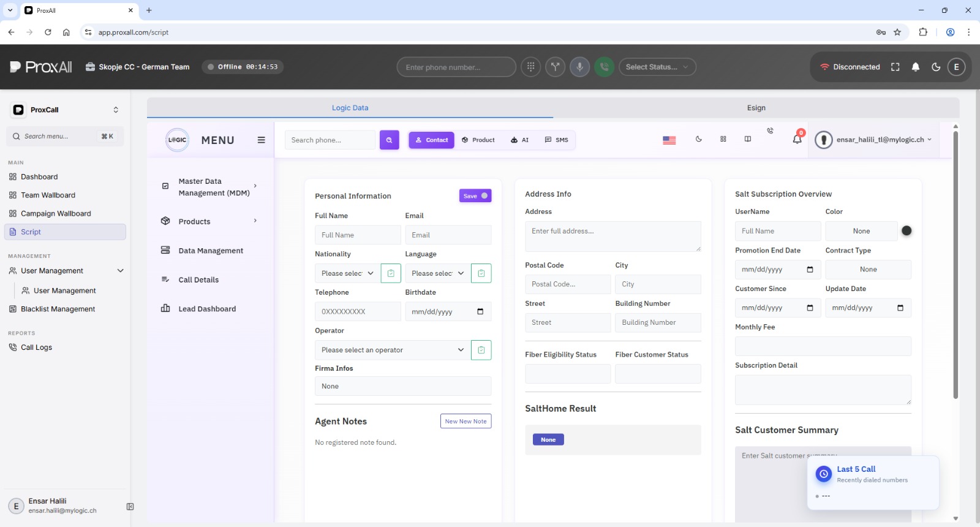Click the clipboard icon next to Operator
This screenshot has height=527, width=980.
click(x=481, y=350)
